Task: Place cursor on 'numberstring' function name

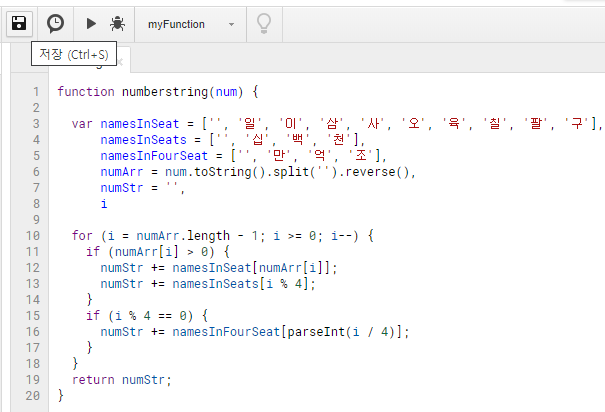Action: 165,92
